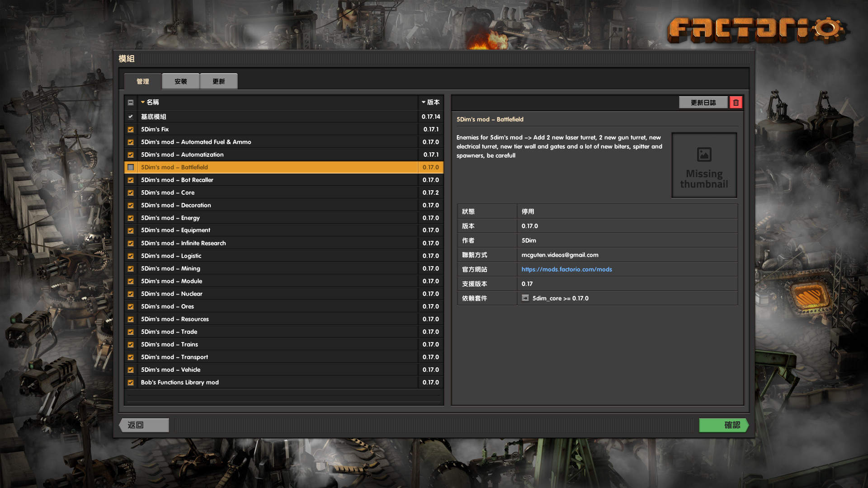Select the 5Dim's mod – Ores row
Viewport: 868px width, 488px height.
pyautogui.click(x=284, y=306)
